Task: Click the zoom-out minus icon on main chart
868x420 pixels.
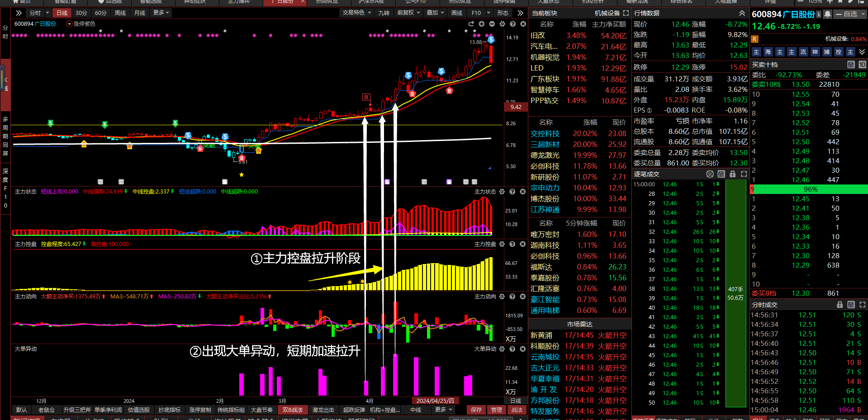Action: 492,24
